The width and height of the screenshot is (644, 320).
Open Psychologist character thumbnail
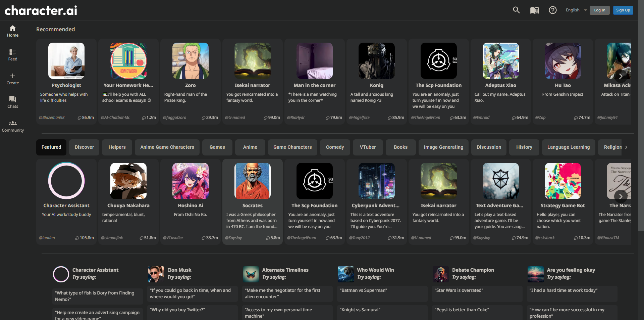click(66, 61)
